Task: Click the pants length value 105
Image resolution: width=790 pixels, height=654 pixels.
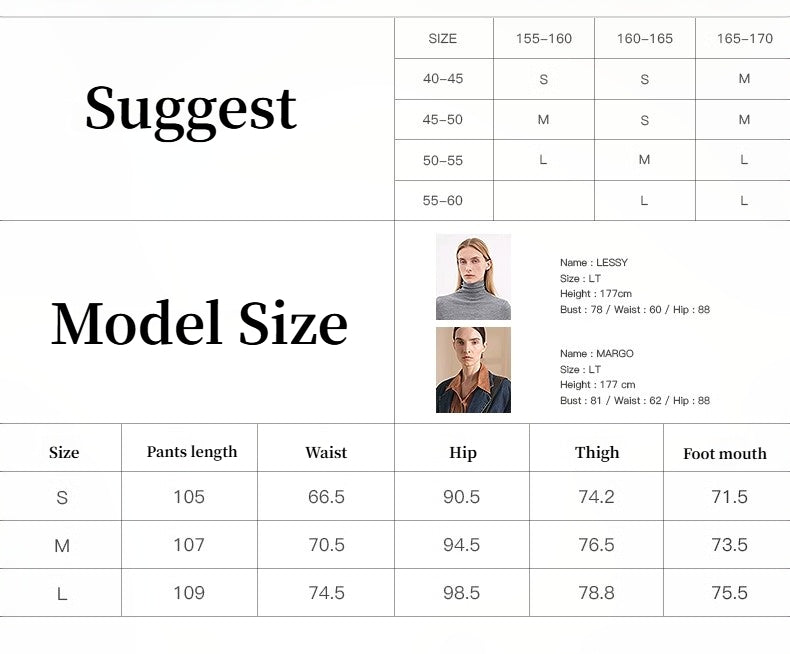Action: [x=189, y=497]
